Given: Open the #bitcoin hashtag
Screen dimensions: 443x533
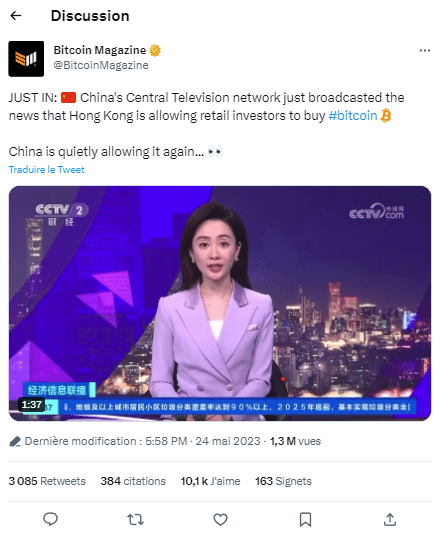Looking at the screenshot, I should point(353,116).
